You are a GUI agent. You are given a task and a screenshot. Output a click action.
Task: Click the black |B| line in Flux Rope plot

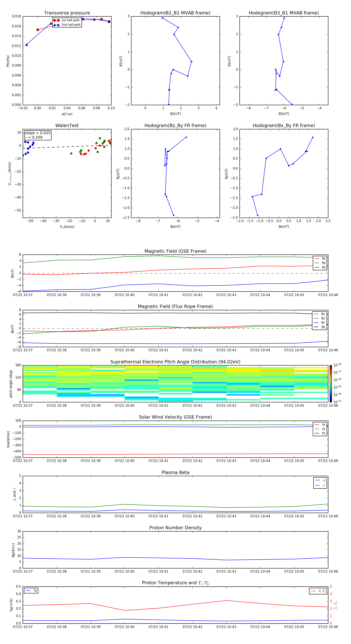point(175,313)
